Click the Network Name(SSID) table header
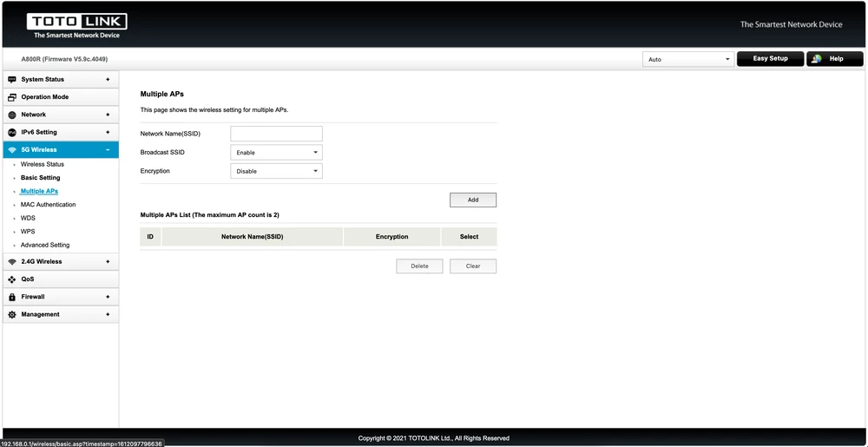This screenshot has width=868, height=447. coord(253,237)
